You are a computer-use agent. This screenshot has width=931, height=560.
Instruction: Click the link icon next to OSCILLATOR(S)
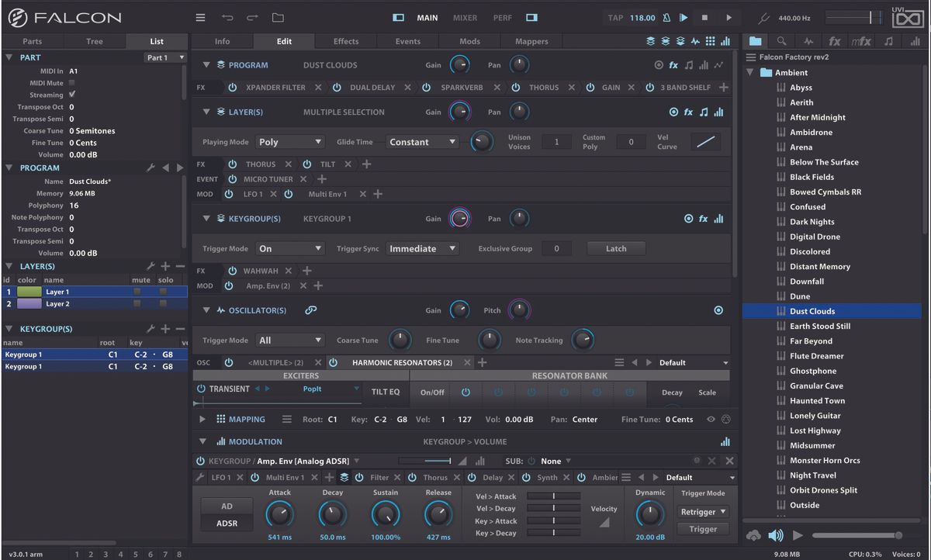point(310,309)
